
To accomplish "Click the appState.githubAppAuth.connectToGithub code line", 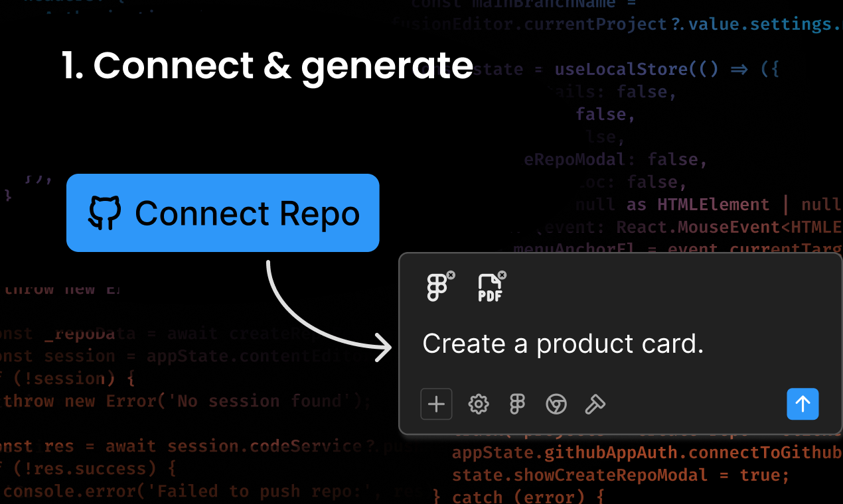I will 644,453.
